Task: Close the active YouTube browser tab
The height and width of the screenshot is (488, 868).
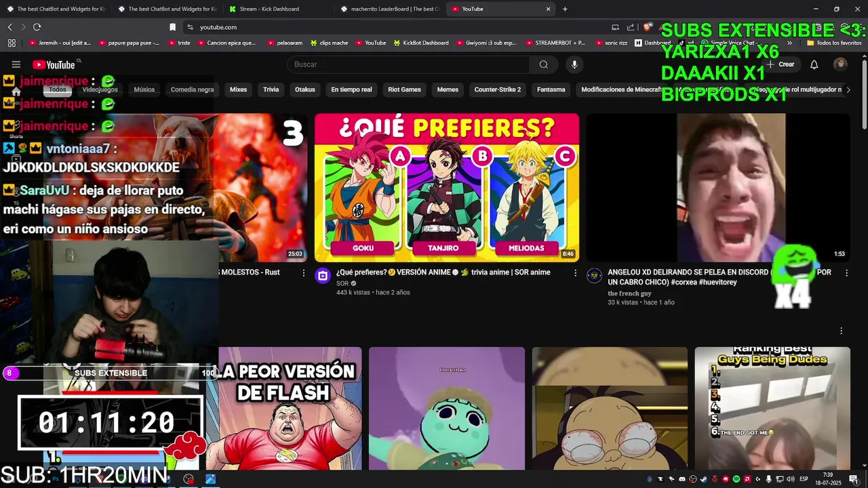Action: tap(548, 9)
